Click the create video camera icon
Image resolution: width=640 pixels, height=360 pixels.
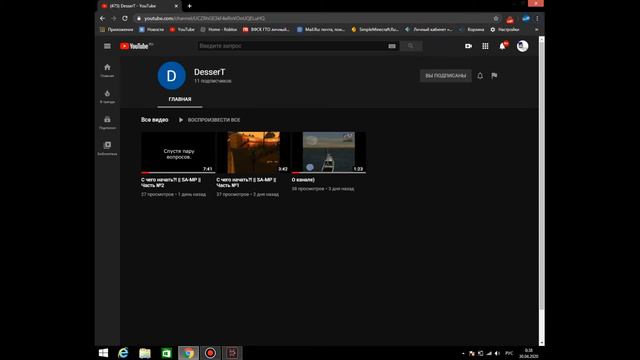(468, 46)
